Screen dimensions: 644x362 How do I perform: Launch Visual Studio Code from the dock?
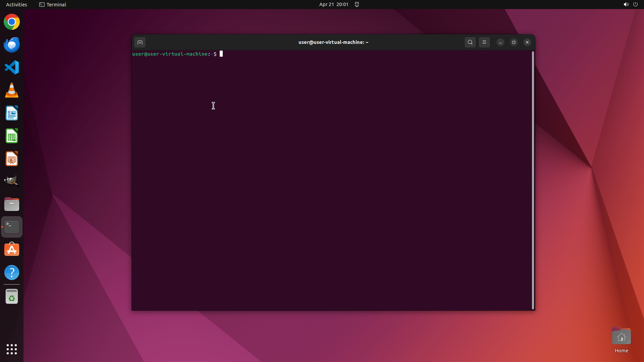[12, 67]
